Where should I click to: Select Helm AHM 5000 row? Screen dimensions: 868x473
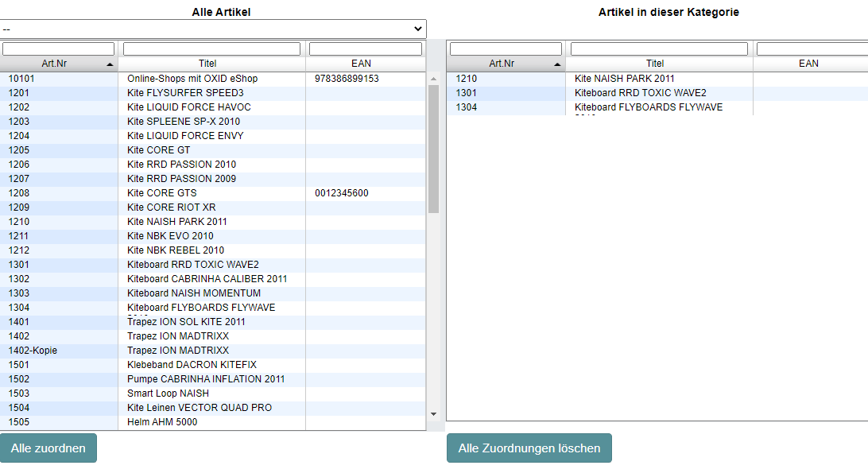[x=212, y=423]
